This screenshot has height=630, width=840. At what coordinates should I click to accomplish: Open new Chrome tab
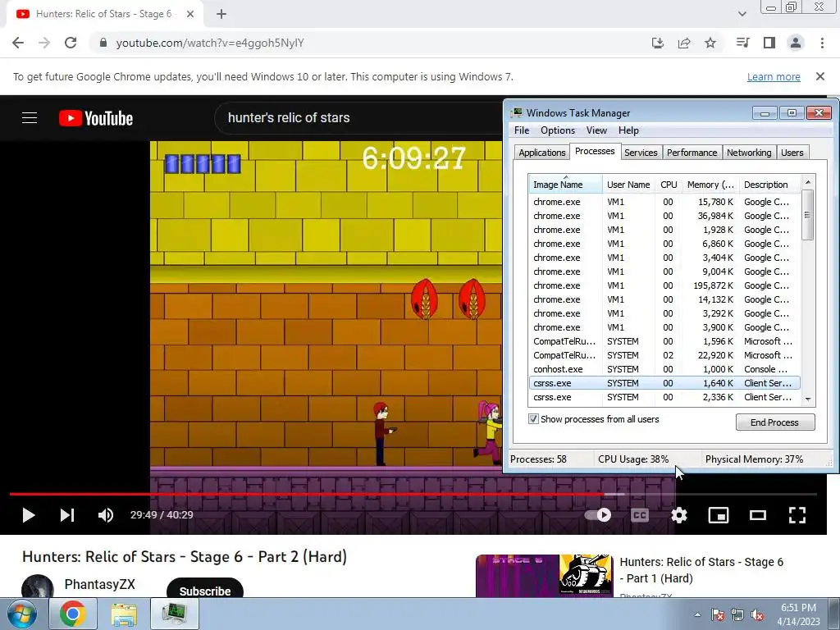click(221, 15)
